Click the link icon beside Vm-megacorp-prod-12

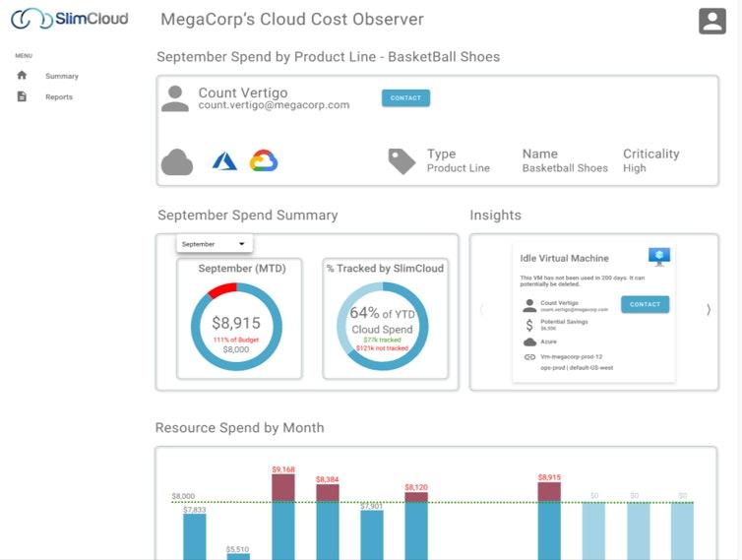click(529, 357)
